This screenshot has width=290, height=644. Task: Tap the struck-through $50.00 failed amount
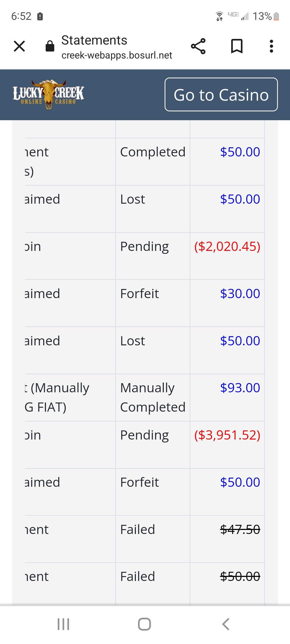(240, 576)
